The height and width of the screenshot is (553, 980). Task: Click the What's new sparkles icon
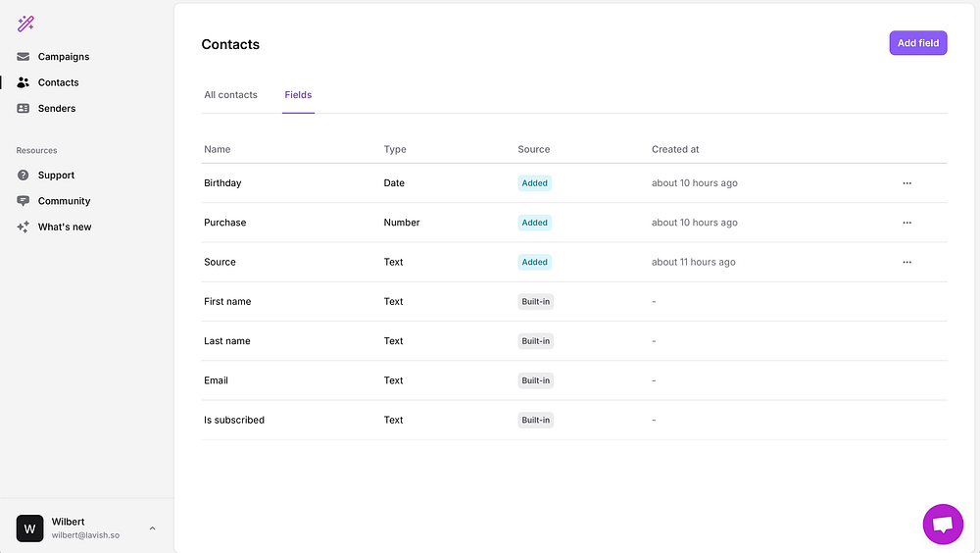coord(24,226)
